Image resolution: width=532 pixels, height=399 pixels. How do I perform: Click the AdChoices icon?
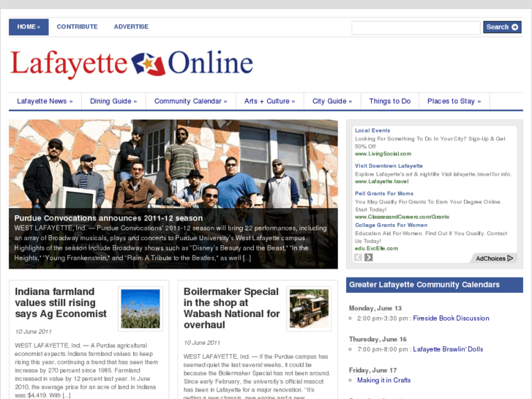(x=510, y=258)
